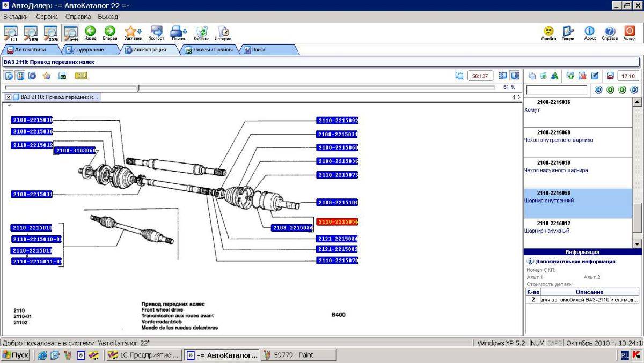Image resolution: width=644 pixels, height=363 pixels.
Task: Click the red car icon next to 17:18
Action: click(610, 76)
